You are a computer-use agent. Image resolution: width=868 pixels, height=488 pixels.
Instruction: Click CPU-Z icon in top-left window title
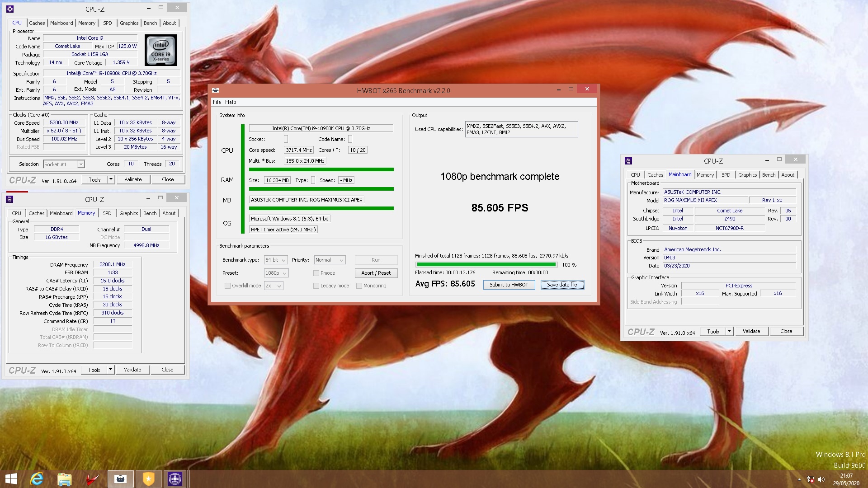click(10, 9)
